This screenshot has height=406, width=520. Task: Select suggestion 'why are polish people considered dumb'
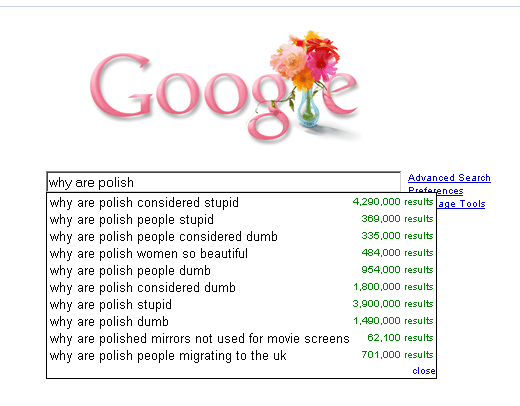[241, 236]
